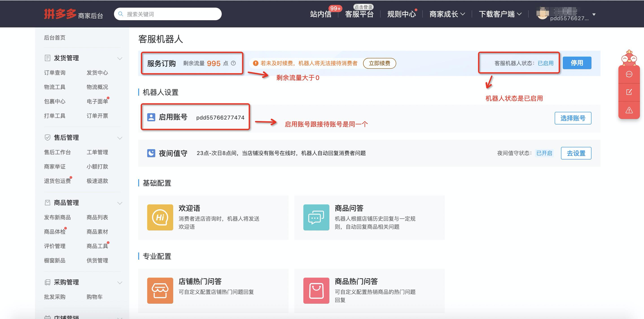Click the search magnifier icon
This screenshot has width=644, height=319.
click(121, 14)
